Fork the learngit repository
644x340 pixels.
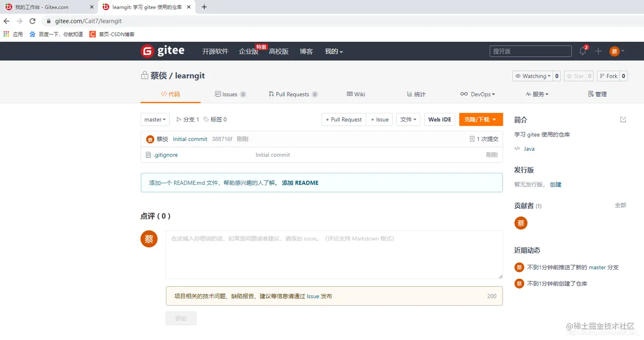click(608, 76)
